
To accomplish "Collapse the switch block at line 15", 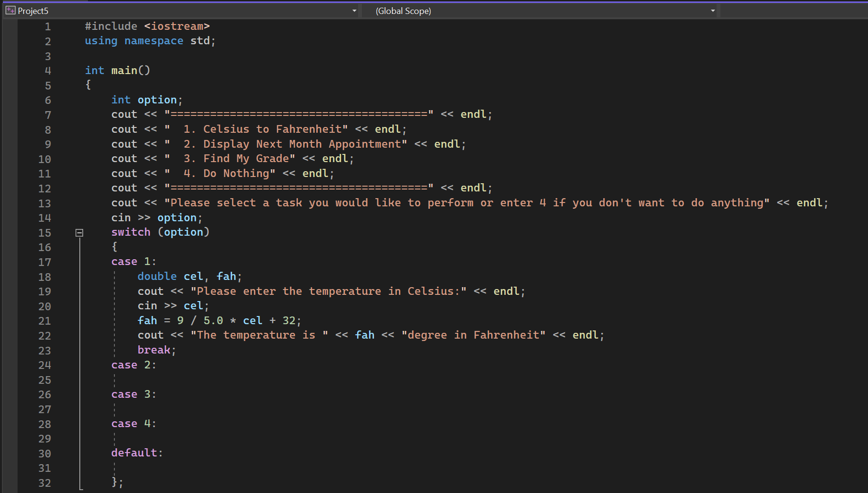I will pos(79,233).
